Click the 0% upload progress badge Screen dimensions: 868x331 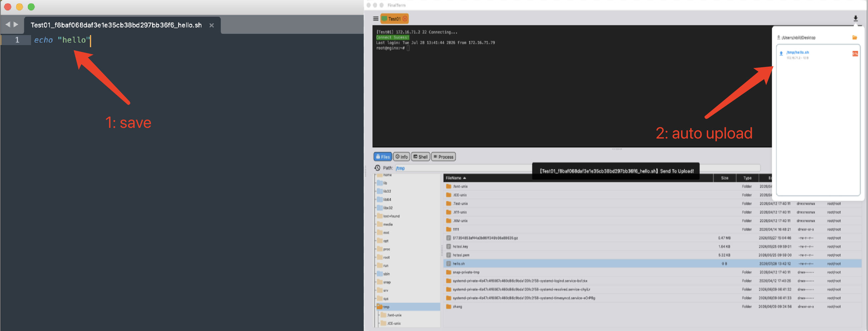pyautogui.click(x=855, y=54)
